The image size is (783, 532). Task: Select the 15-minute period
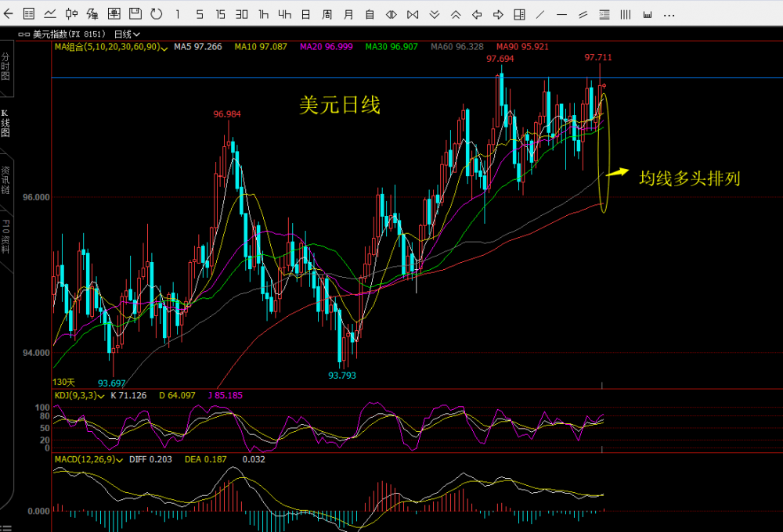pos(220,14)
